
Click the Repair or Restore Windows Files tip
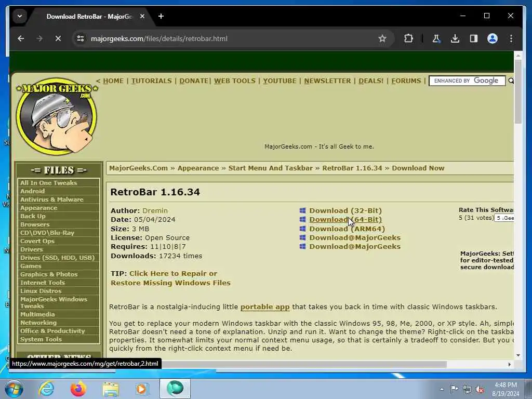click(x=170, y=278)
